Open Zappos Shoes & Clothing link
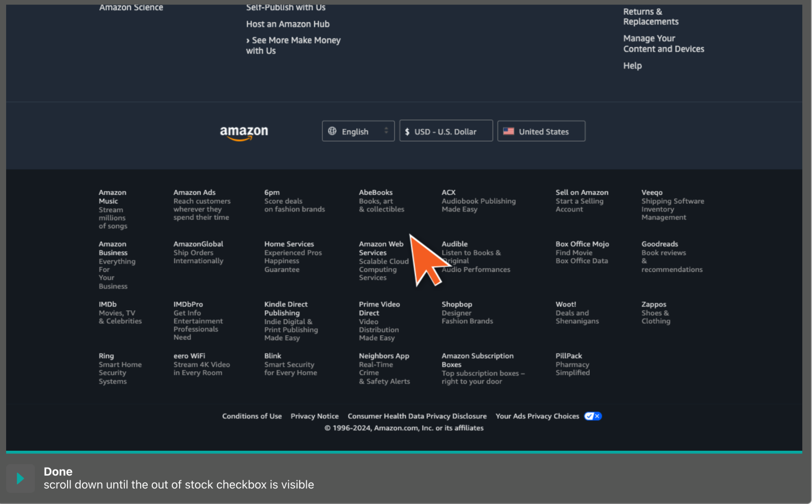The image size is (812, 504). tap(656, 313)
